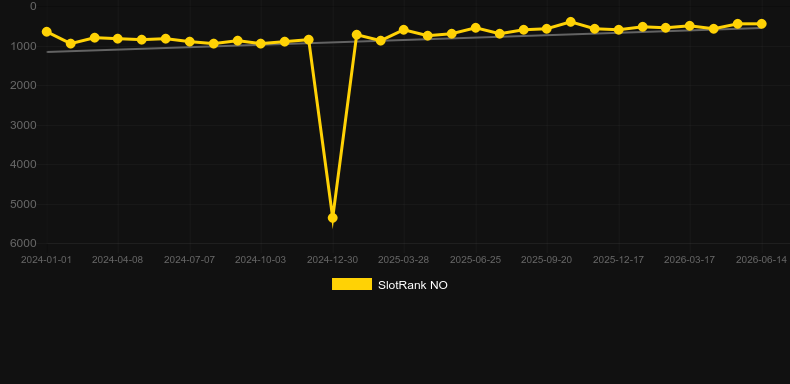The height and width of the screenshot is (384, 790).
Task: Select the deep spike data point near 5400
Action: click(x=333, y=218)
